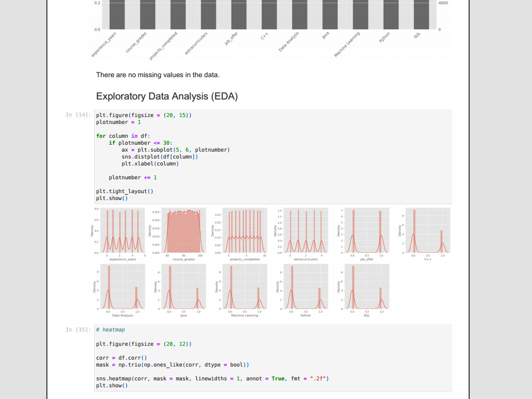
Task: Click the sns.distplot(df[column]) line
Action: (160, 156)
